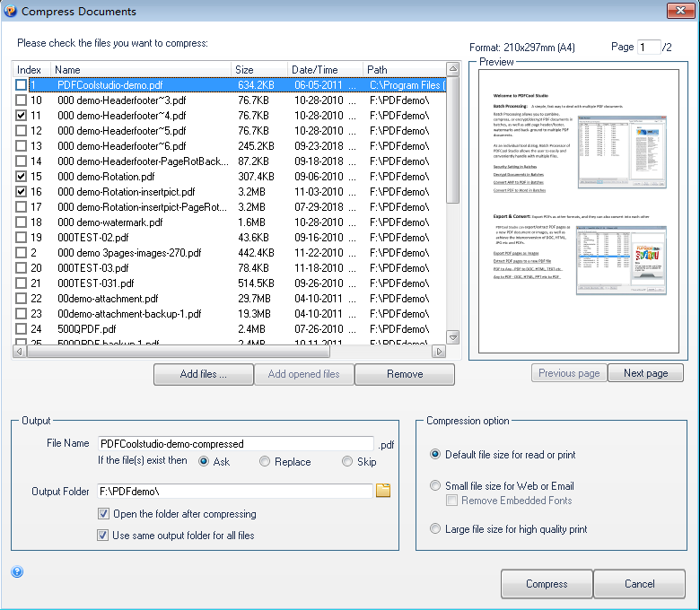
Task: Select Large file size for high quality print
Action: click(x=435, y=528)
